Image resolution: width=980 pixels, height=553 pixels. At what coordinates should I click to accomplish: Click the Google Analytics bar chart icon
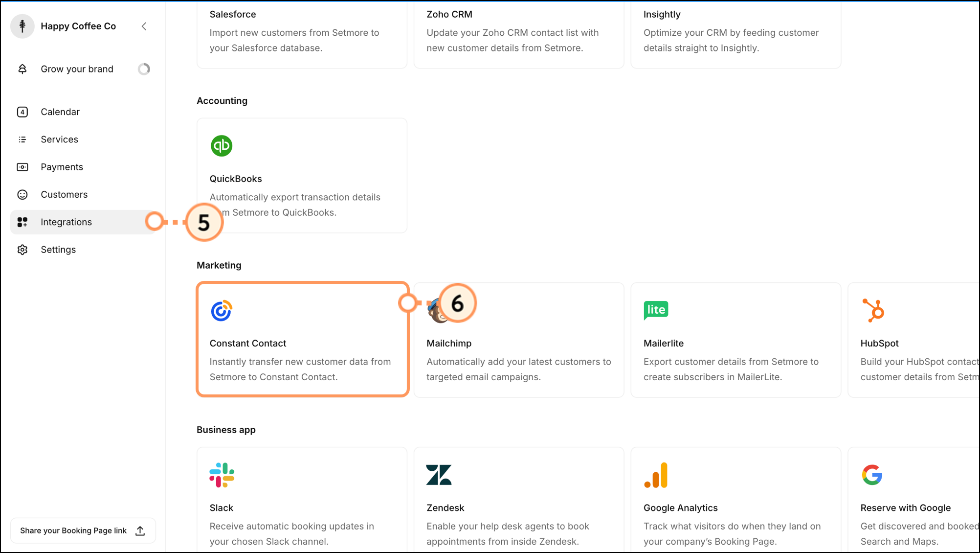(656, 475)
